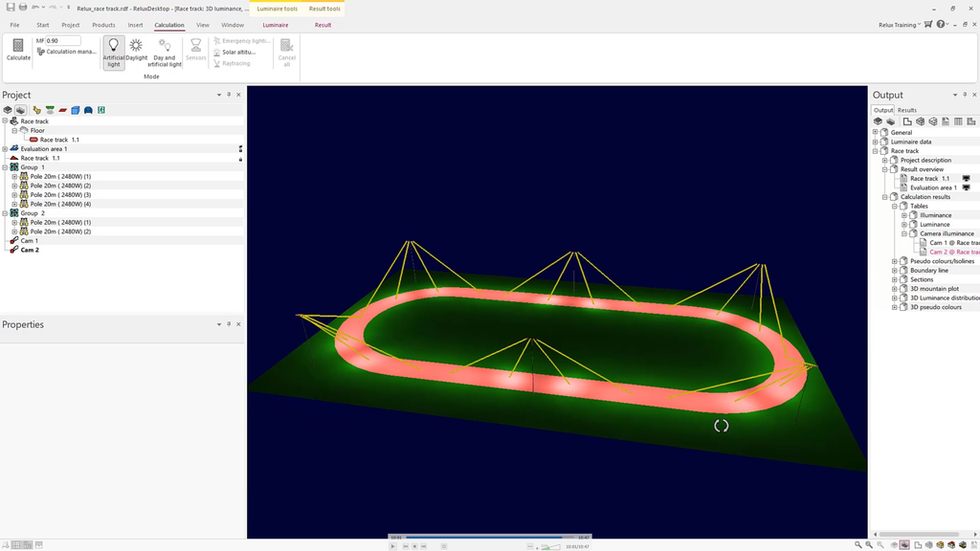Open Cam 1 @ Race track table
Screen dimensions: 980x551
tap(954, 243)
